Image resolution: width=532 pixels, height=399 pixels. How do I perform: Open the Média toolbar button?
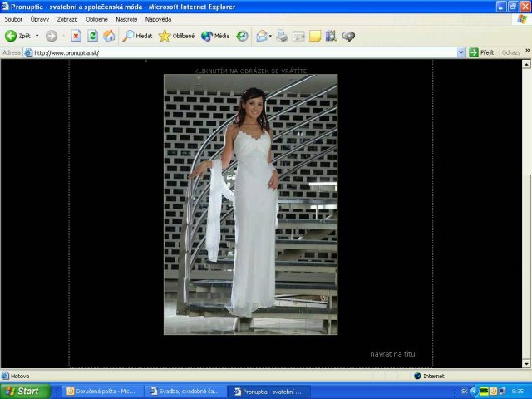coord(215,36)
